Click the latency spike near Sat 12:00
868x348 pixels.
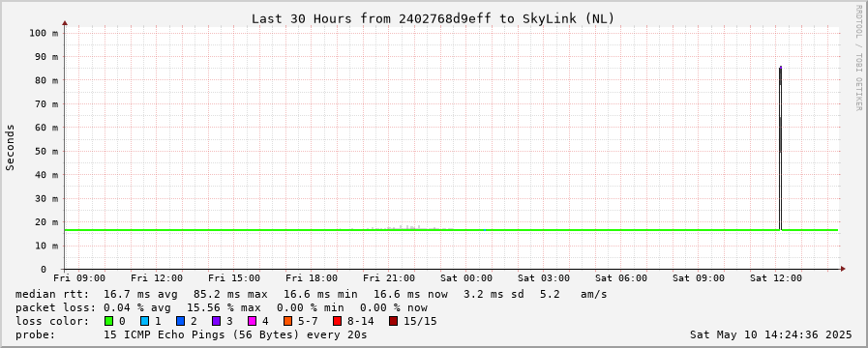point(780,148)
